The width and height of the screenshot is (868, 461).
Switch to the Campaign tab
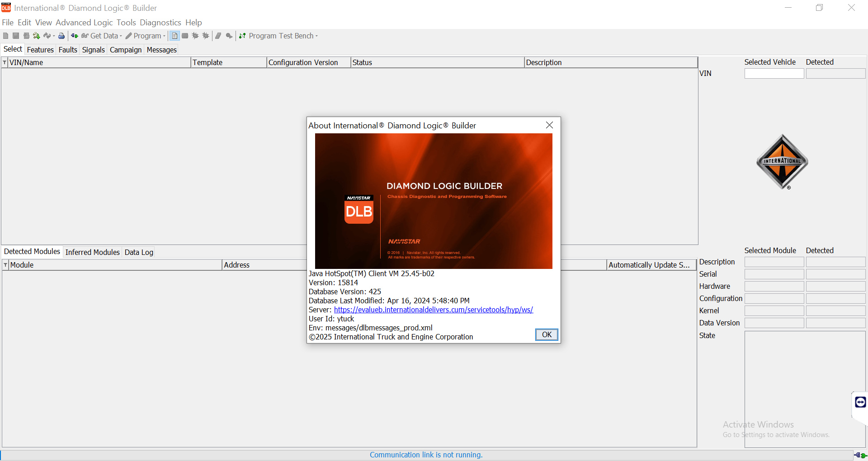(x=126, y=50)
